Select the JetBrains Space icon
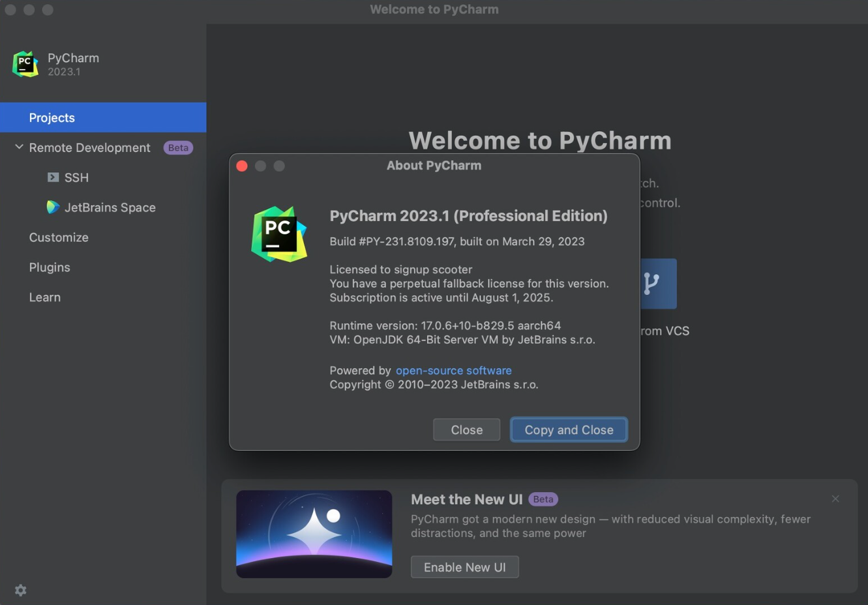Image resolution: width=868 pixels, height=605 pixels. pos(53,207)
